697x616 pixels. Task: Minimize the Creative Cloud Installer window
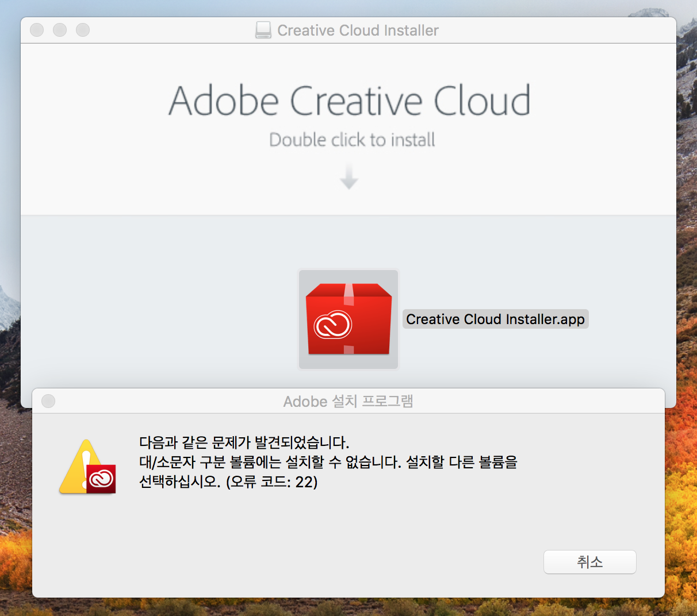point(60,30)
